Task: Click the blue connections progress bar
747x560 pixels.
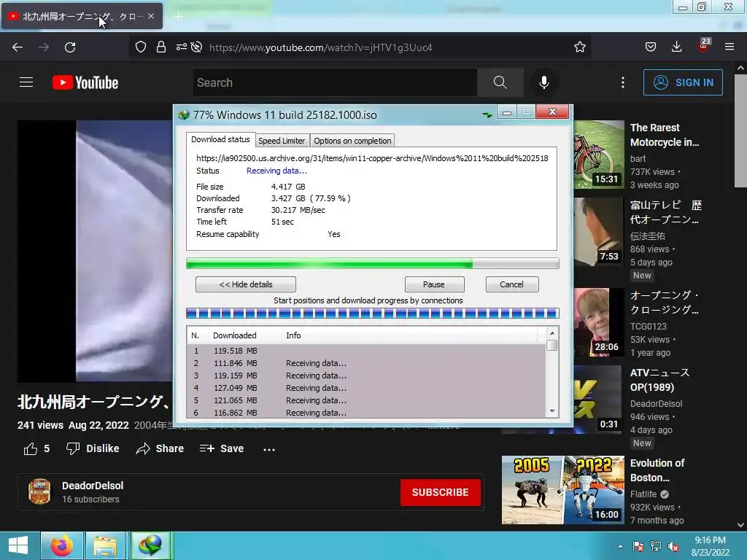Action: [373, 314]
